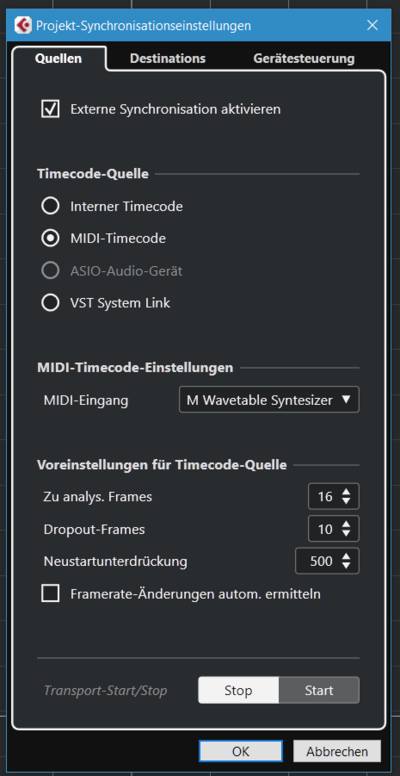Decrease the Zu analys. Frames value

coord(346,501)
